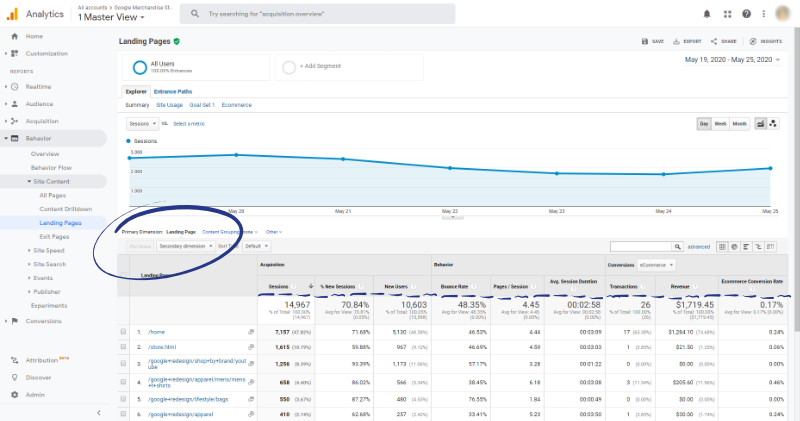
Task: Open the Default sort type dropdown
Action: point(256,246)
